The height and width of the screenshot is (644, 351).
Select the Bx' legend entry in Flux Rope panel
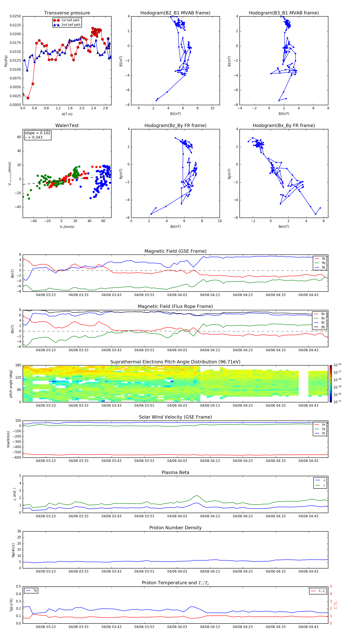[x=320, y=314]
